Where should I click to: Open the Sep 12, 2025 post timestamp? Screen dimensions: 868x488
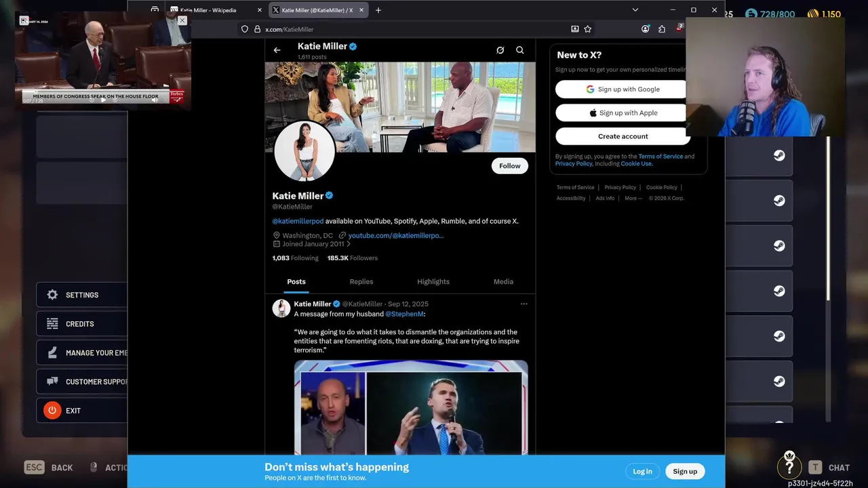(408, 304)
